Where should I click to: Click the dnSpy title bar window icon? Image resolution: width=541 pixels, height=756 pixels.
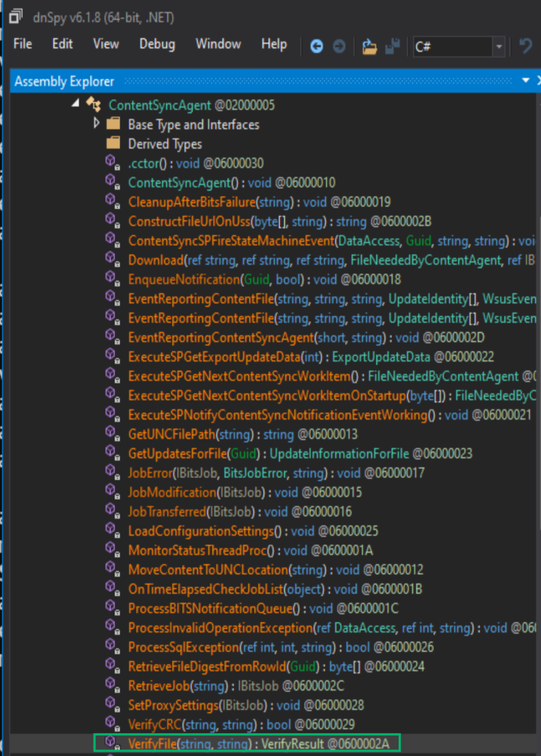(15, 17)
